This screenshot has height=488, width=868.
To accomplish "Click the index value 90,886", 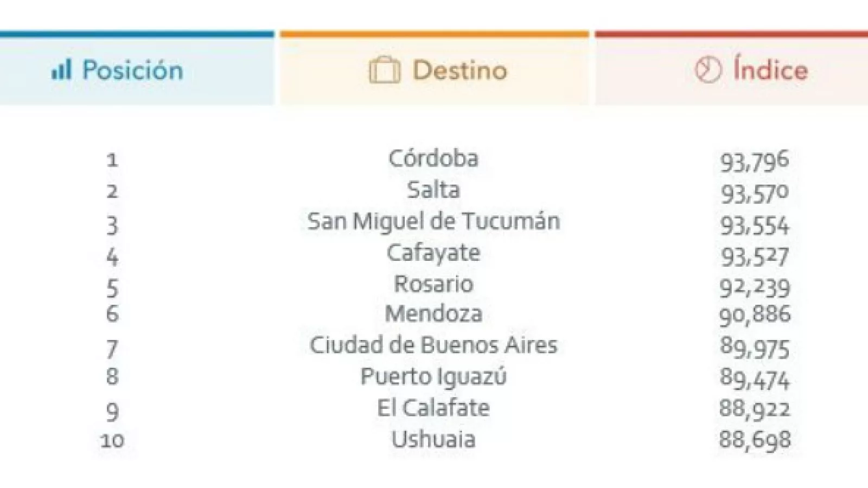I will (755, 315).
